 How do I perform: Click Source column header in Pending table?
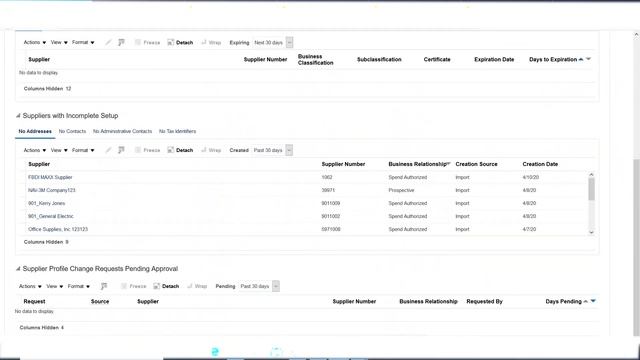pyautogui.click(x=100, y=302)
